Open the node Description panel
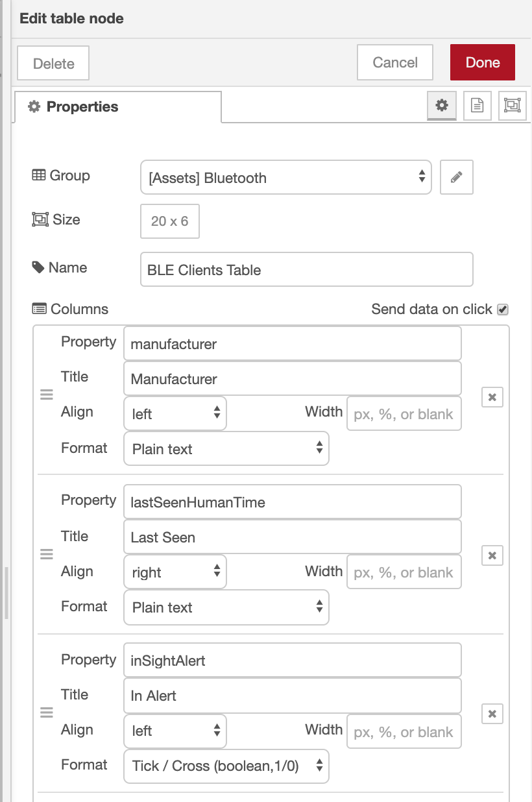Image resolution: width=532 pixels, height=802 pixels. coord(478,106)
